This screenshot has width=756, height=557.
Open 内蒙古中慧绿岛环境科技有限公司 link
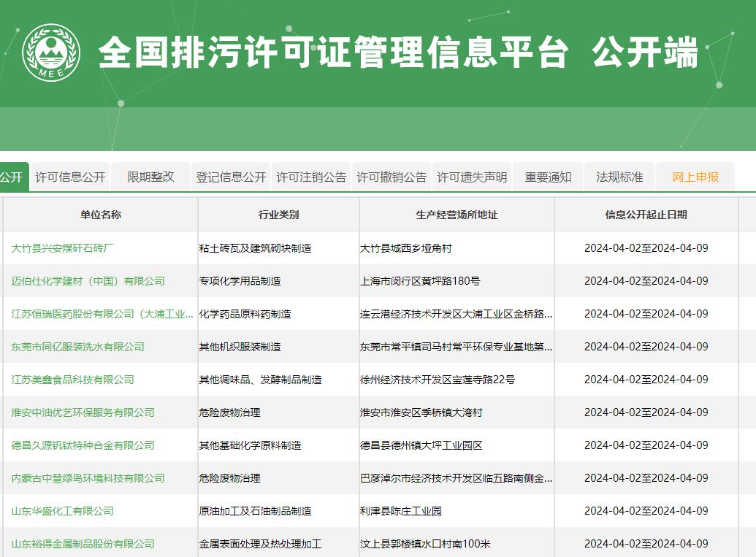[88, 478]
